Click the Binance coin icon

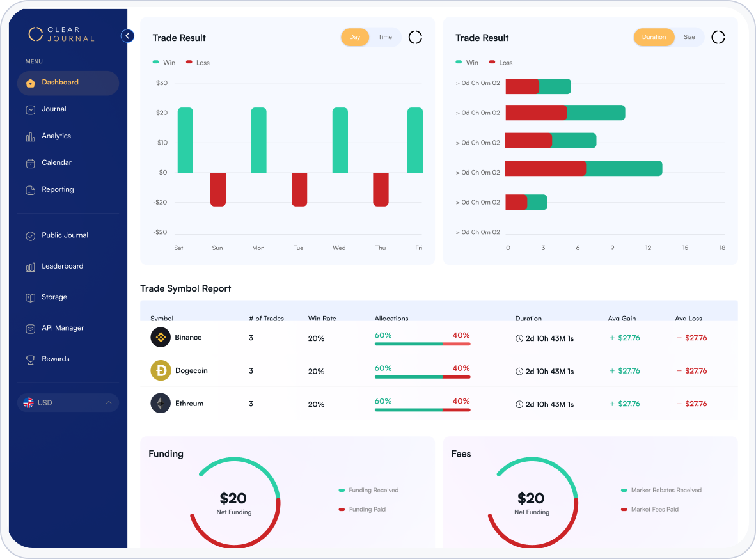point(161,337)
